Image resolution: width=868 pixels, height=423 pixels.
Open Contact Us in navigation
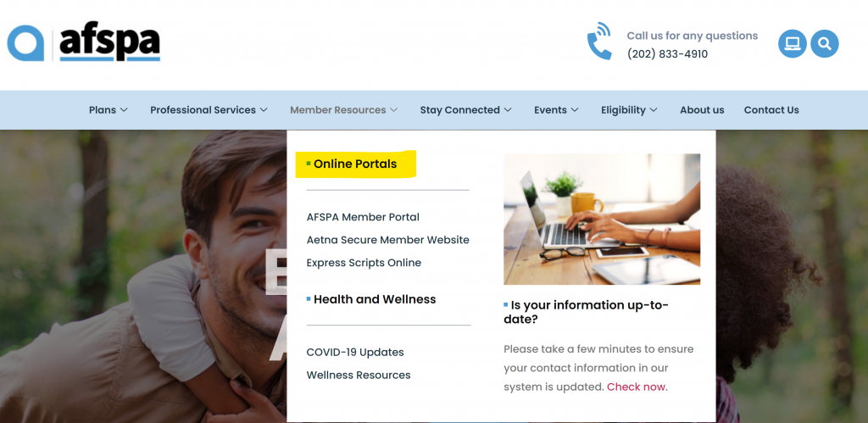click(x=771, y=110)
